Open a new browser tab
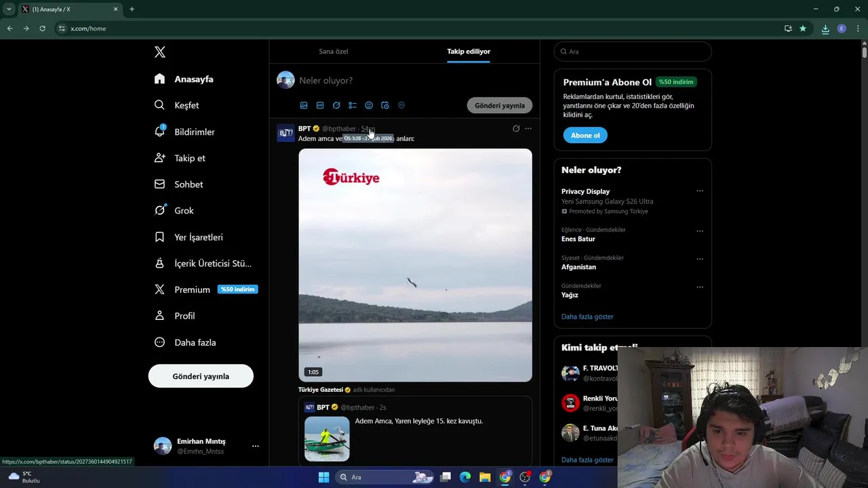 pos(132,9)
